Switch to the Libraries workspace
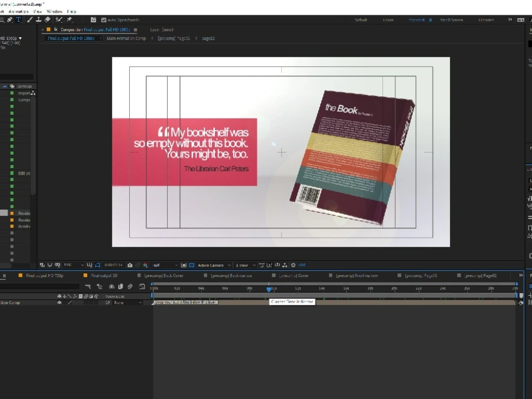This screenshot has height=399, width=532. (x=486, y=20)
